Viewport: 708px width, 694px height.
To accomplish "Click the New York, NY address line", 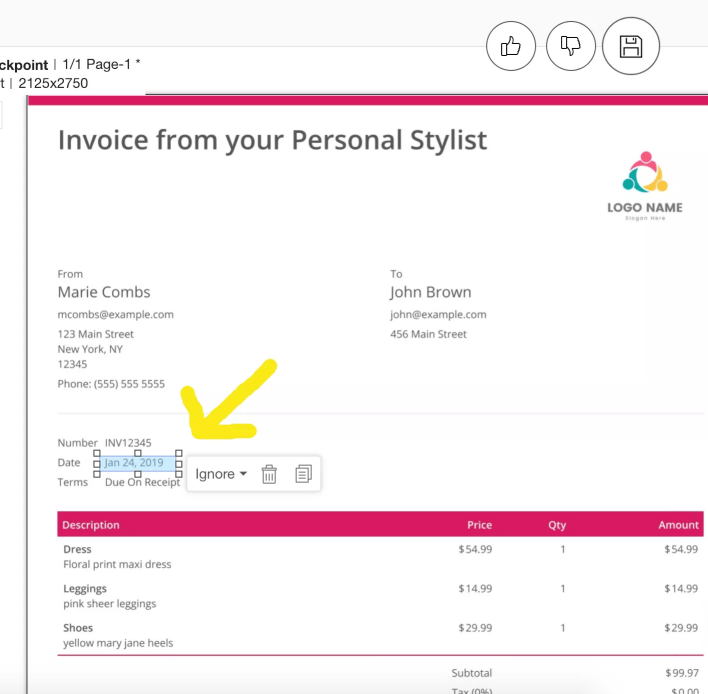I will 90,349.
